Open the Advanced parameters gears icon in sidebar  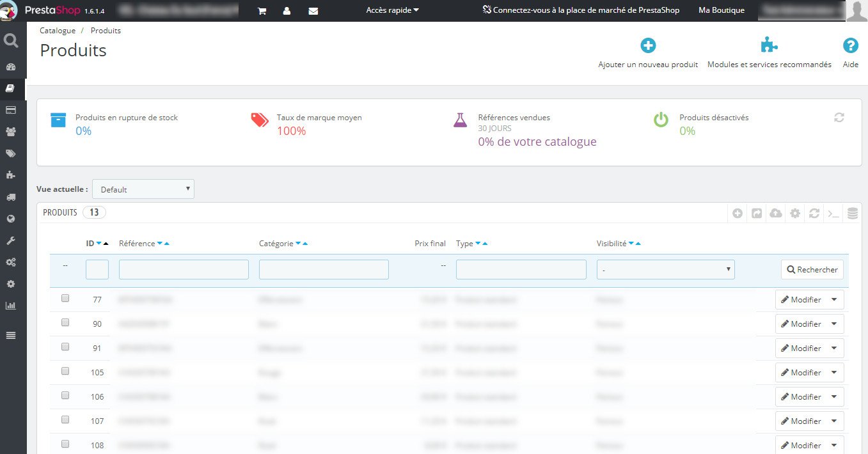pyautogui.click(x=10, y=262)
